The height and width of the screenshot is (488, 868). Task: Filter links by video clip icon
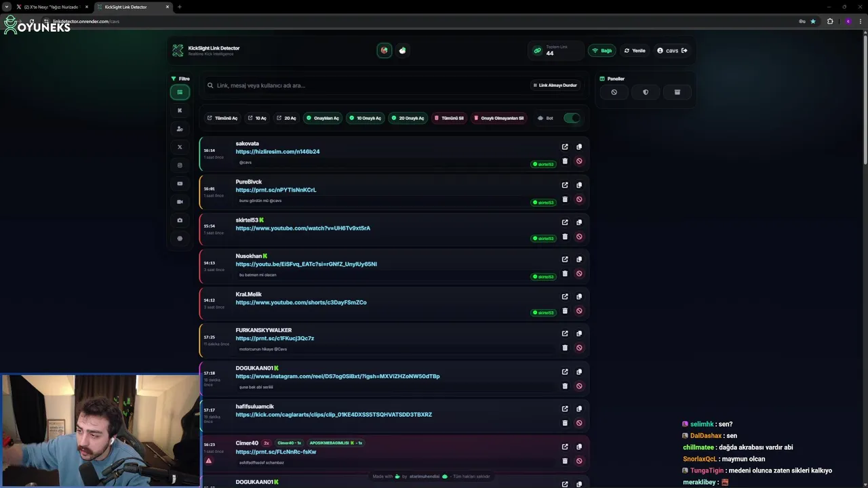point(180,202)
